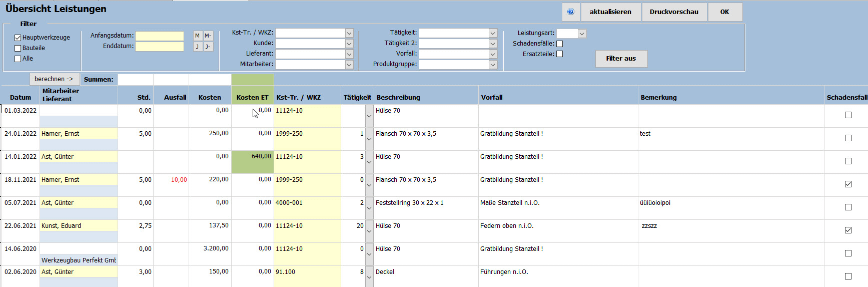
Task: Open the Kunde filter dropdown
Action: pyautogui.click(x=349, y=44)
